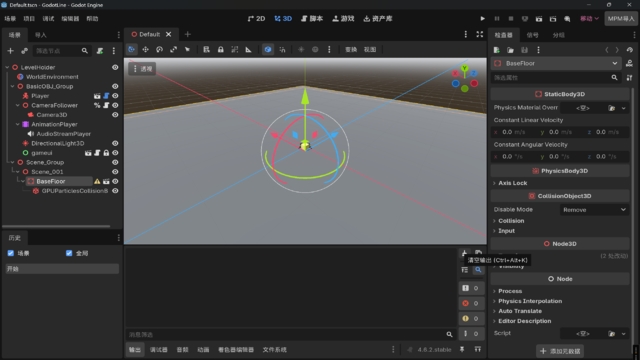
Task: Click the save resource disk icon in Inspector
Action: tap(524, 50)
